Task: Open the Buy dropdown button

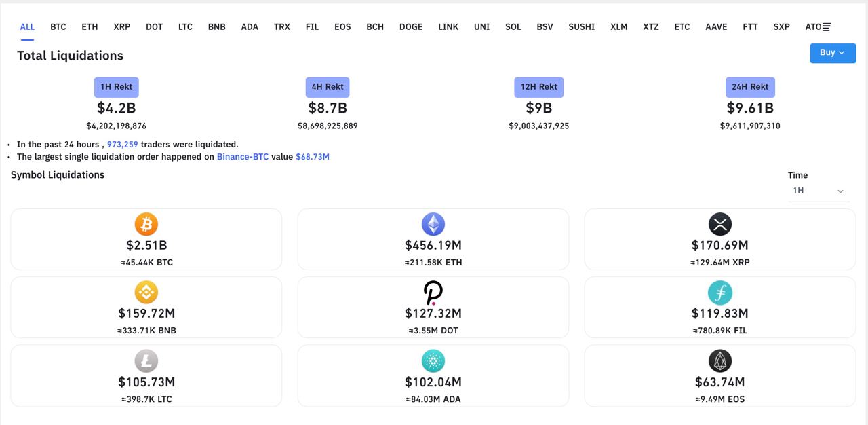Action: (833, 53)
